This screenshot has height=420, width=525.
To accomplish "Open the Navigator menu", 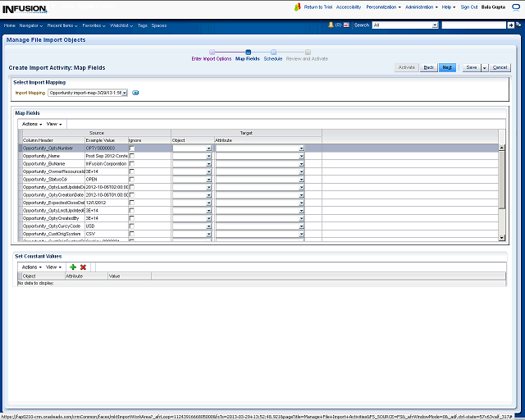I will (32, 25).
